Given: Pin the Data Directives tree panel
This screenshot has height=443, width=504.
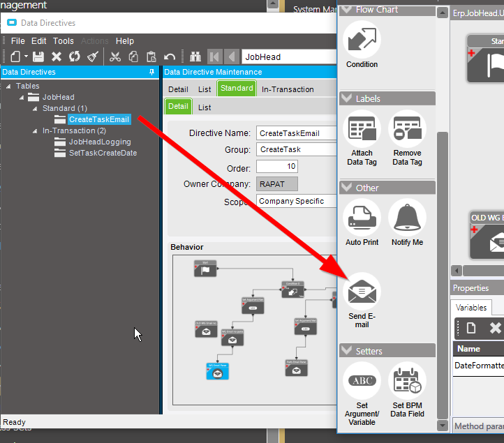Looking at the screenshot, I should (x=151, y=72).
